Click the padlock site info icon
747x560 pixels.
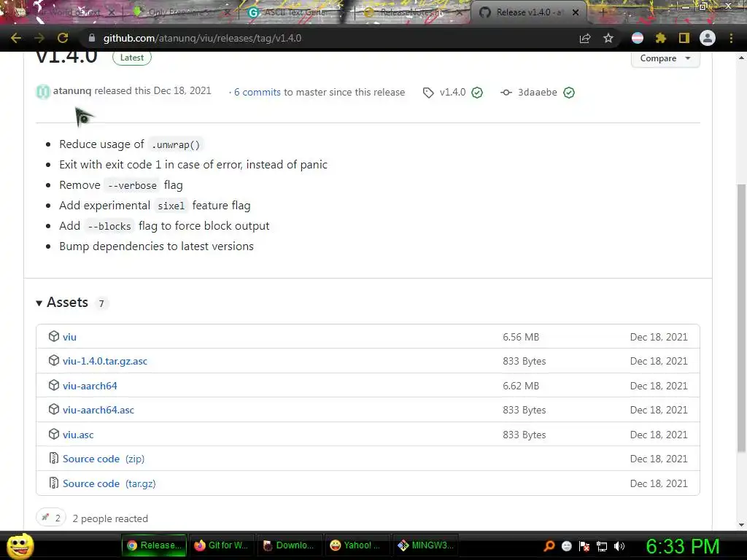point(91,38)
